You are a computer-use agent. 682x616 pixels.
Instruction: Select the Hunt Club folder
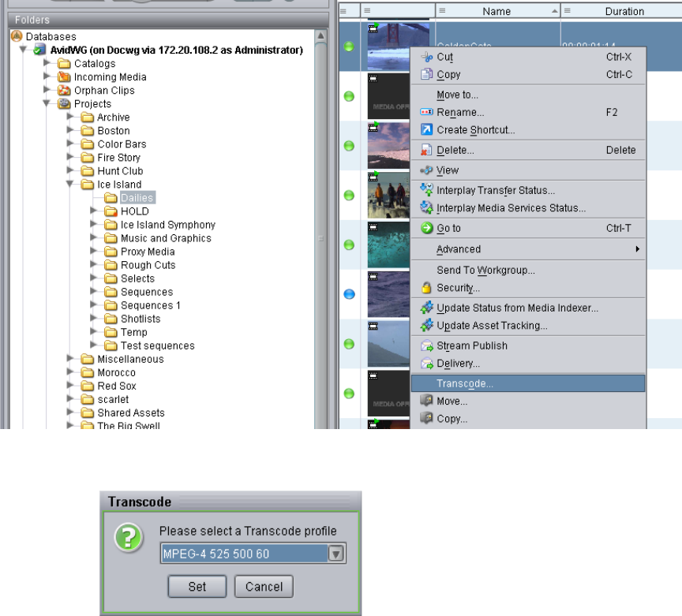coord(120,171)
